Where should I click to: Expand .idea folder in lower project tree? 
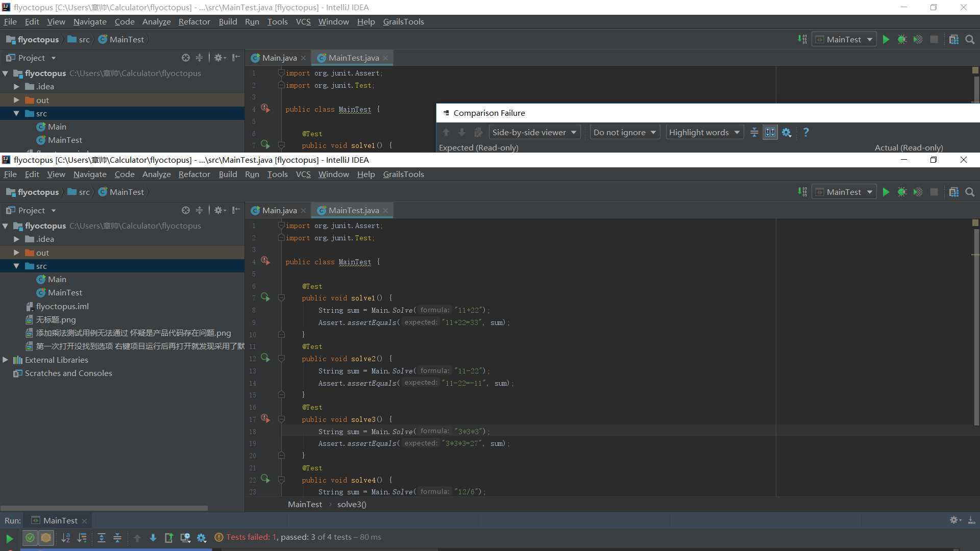16,239
